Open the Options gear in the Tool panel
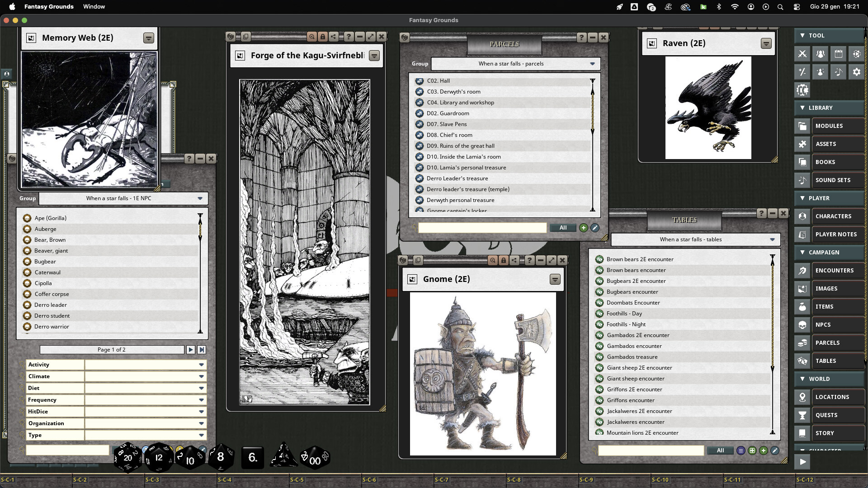 pos(856,71)
